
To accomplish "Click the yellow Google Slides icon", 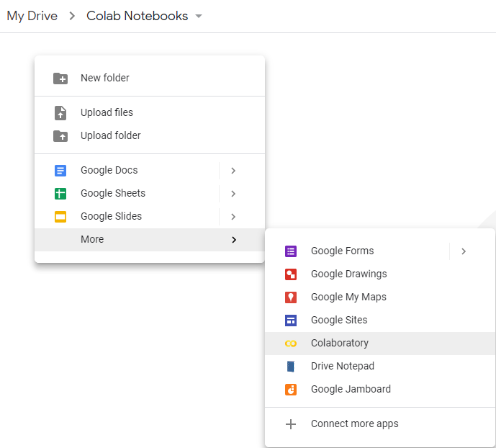I will (60, 217).
